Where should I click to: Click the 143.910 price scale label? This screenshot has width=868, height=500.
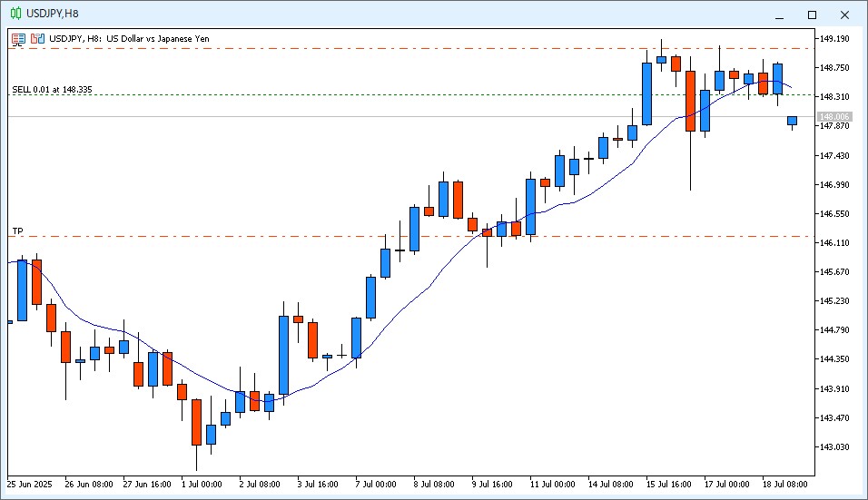(834, 388)
